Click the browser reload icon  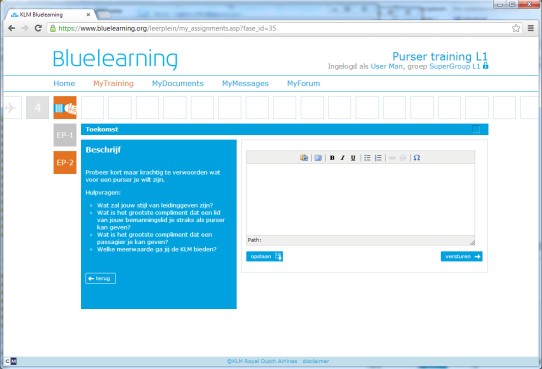[x=38, y=28]
